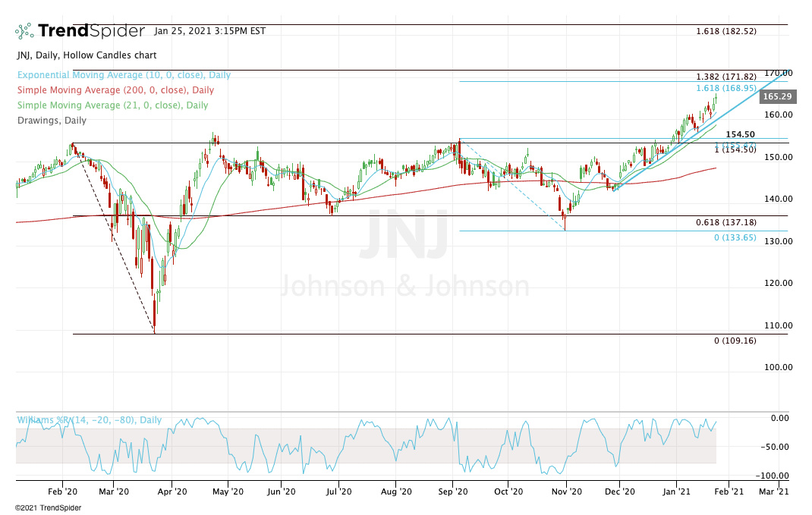This screenshot has height=515, width=812.
Task: Click the 170.00 price axis label
Action: (779, 73)
